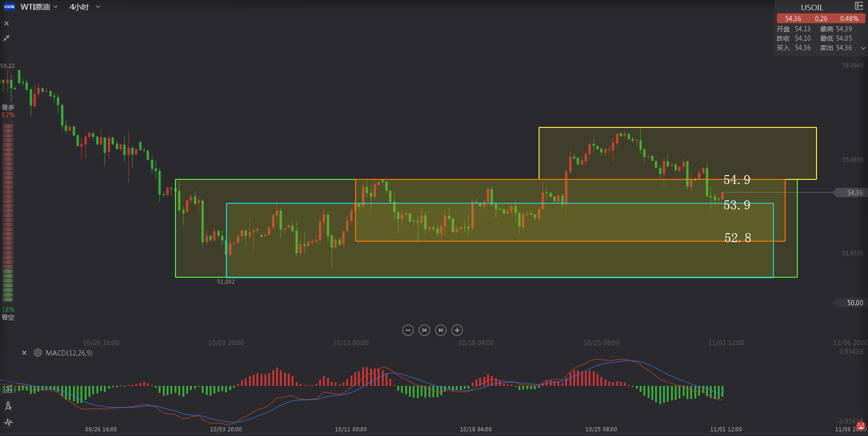Click the bullish/bearish sentiment bar
The width and height of the screenshot is (868, 436).
pyautogui.click(x=8, y=211)
